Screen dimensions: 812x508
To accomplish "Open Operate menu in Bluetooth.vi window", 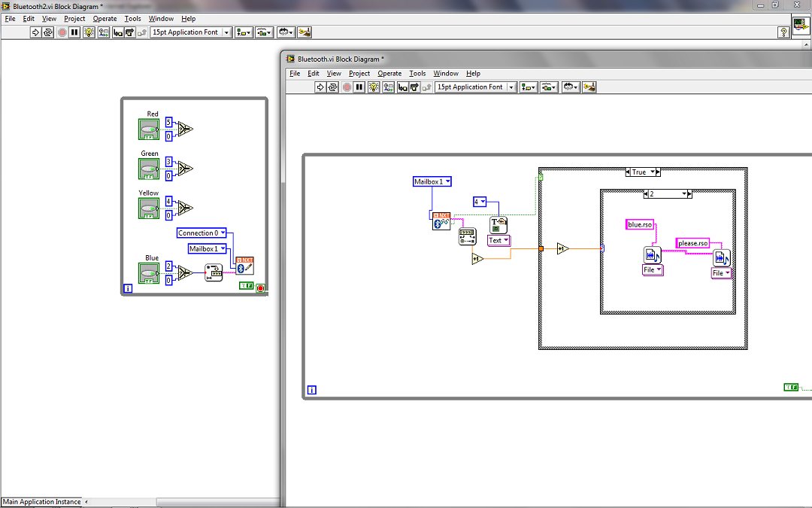I will point(389,74).
